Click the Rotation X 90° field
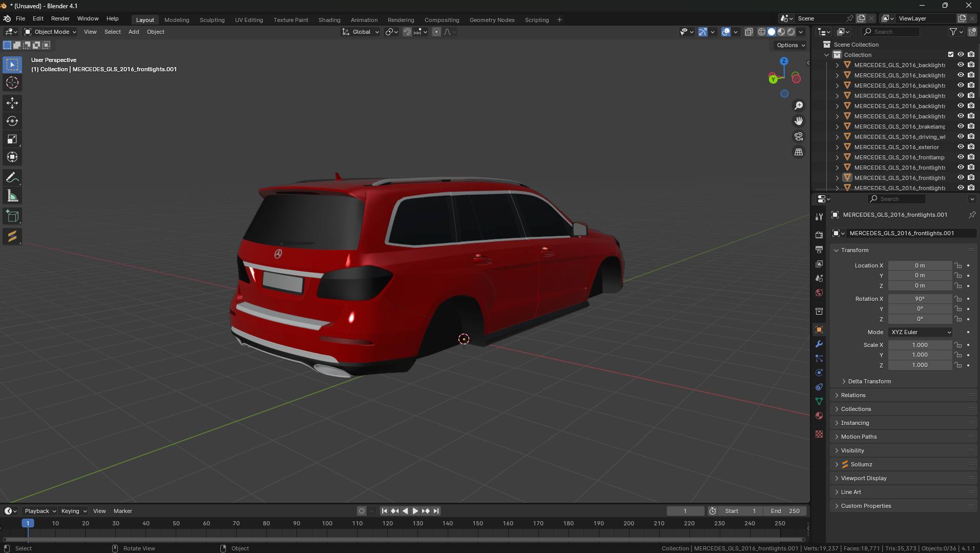This screenshot has width=980, height=553. (920, 299)
